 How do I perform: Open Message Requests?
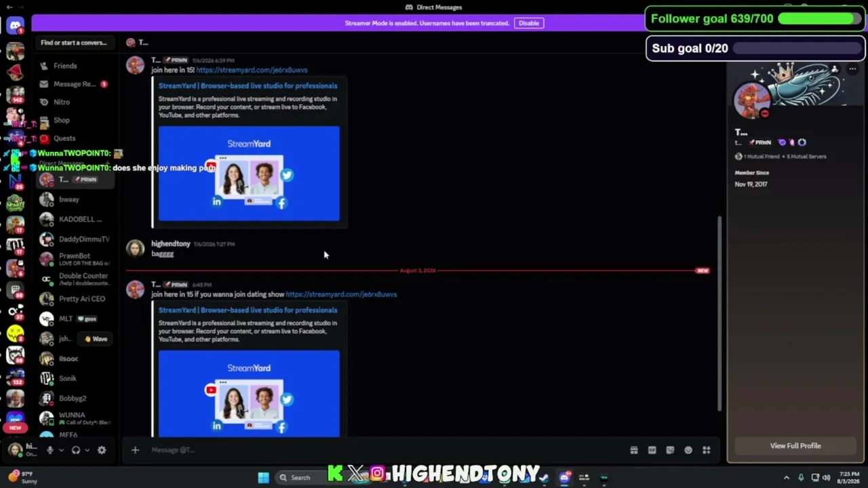click(75, 84)
